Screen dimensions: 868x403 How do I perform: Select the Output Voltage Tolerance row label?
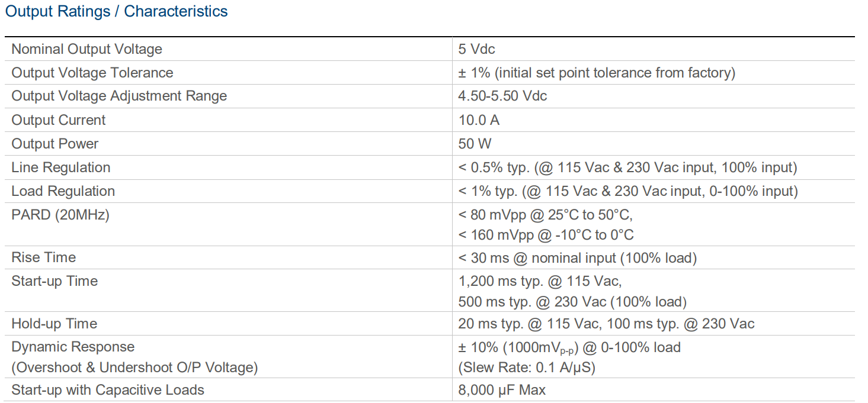click(x=92, y=73)
